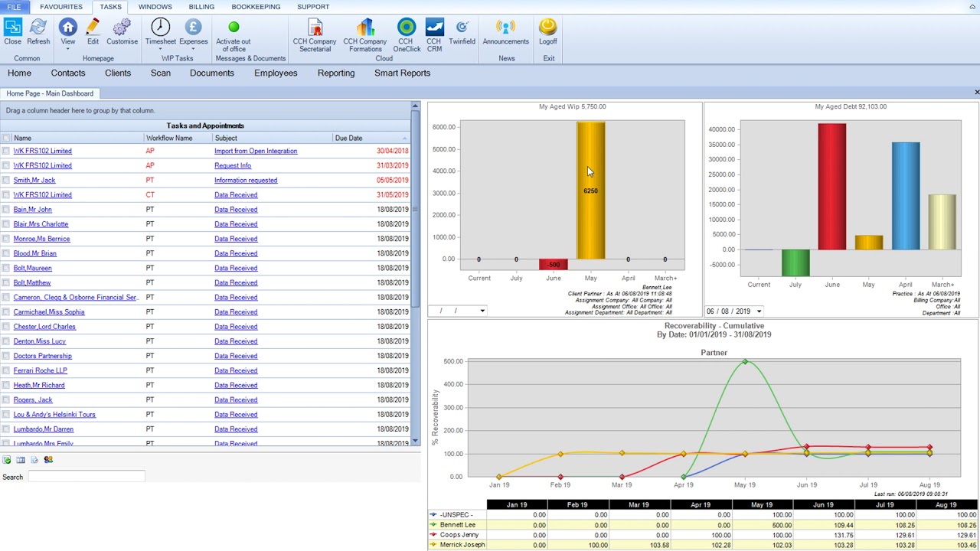Select the Home Page - Main Dashboard tab
Screen dimensions: 980x551
[x=50, y=93]
